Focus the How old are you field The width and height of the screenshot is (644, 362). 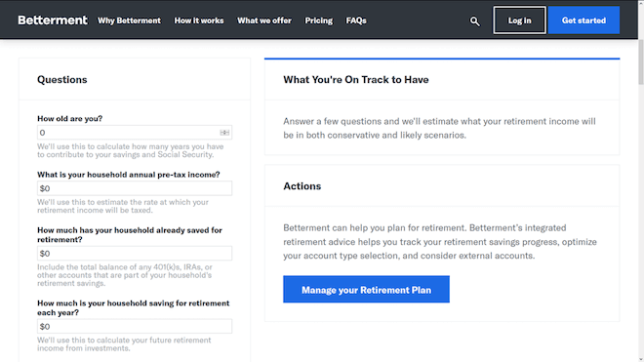[x=135, y=133]
